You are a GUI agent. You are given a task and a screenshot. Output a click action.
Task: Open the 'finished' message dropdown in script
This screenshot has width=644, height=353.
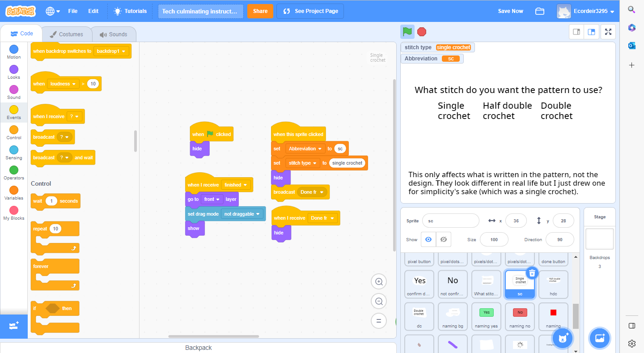point(236,185)
